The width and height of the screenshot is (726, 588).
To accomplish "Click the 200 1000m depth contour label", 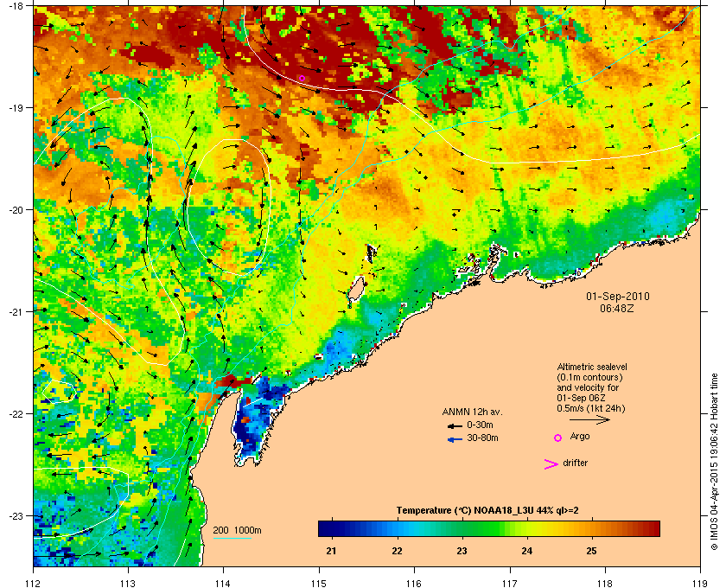I will (237, 530).
